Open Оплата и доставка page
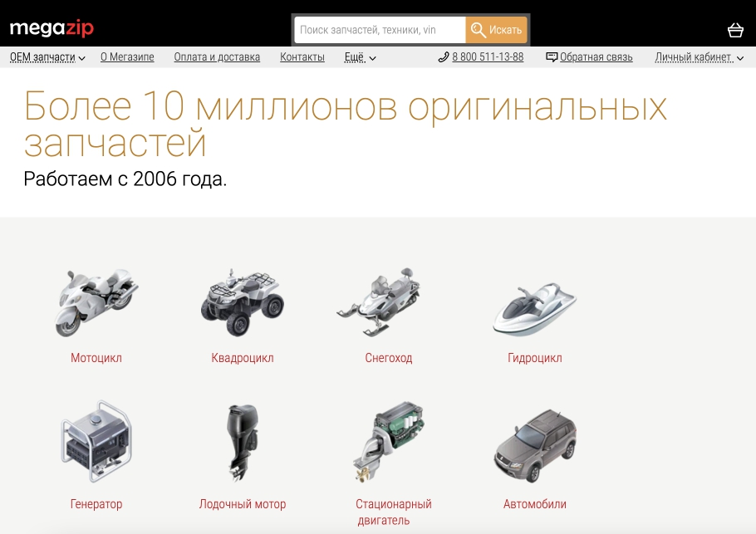This screenshot has width=756, height=534. (x=217, y=56)
